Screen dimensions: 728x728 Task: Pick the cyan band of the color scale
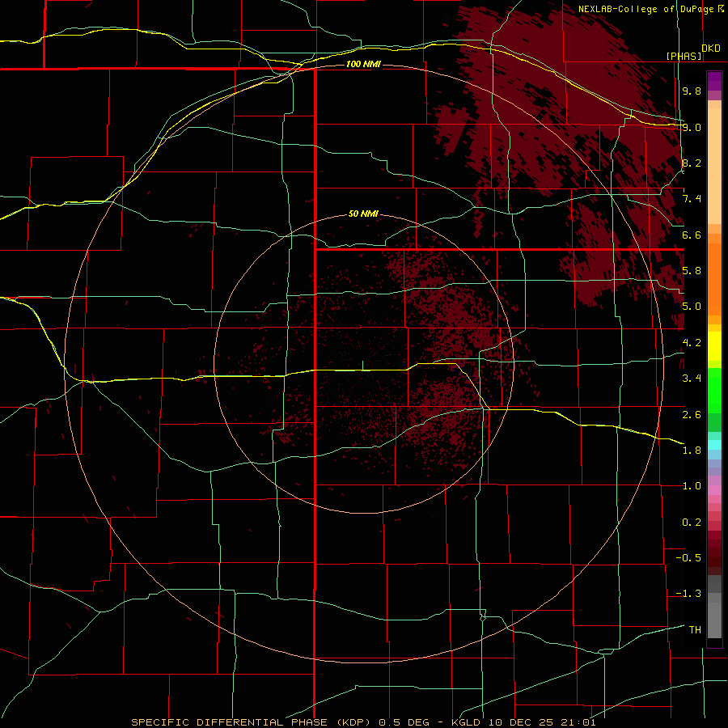[x=714, y=445]
